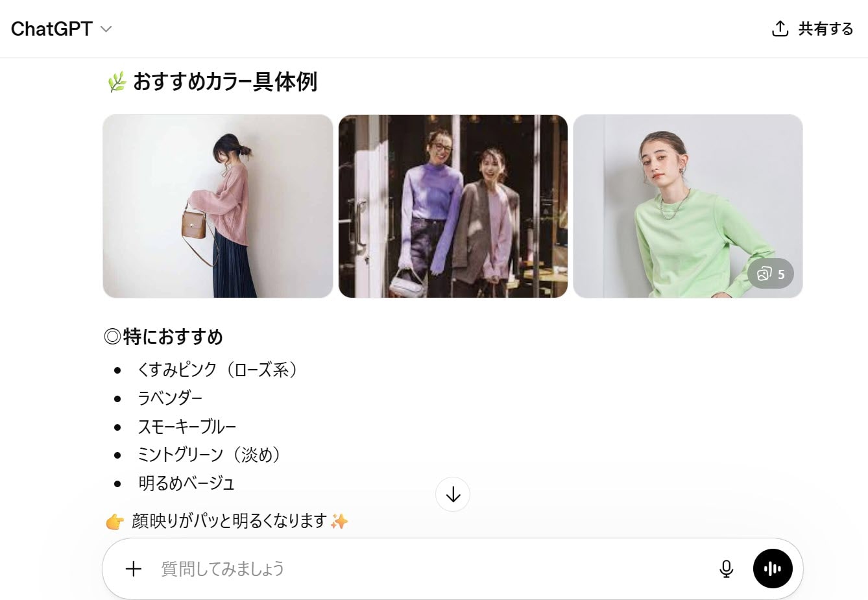The image size is (868, 600).
Task: Open the image gallery count badge
Action: tap(771, 274)
